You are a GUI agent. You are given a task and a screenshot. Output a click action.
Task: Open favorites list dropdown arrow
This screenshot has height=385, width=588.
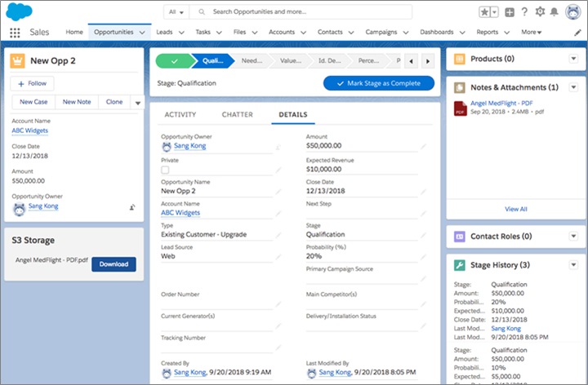click(x=494, y=12)
